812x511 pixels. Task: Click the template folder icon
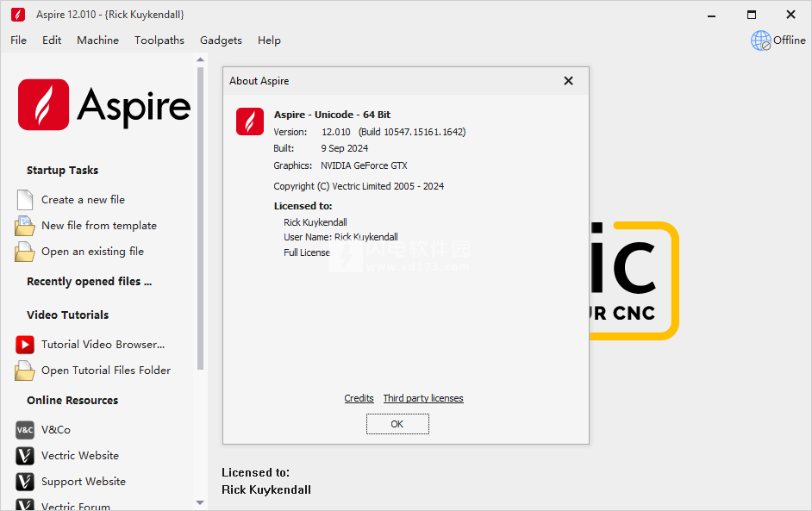tap(25, 226)
